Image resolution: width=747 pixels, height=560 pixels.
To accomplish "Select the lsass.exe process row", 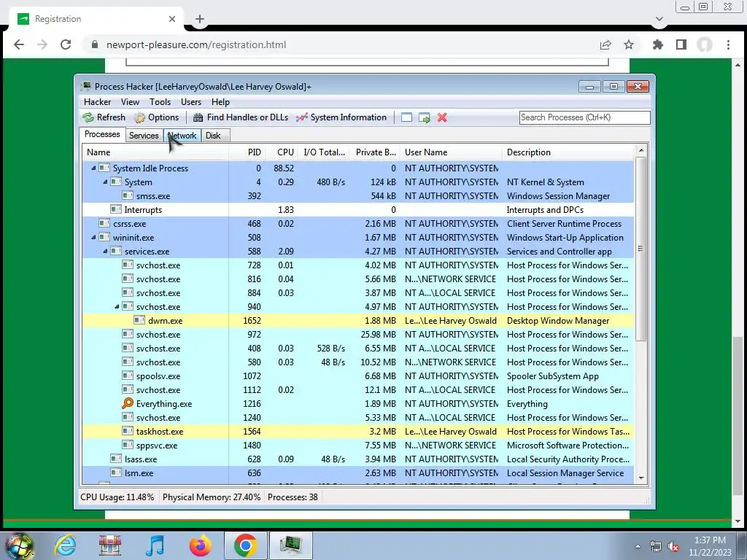I will coord(358,459).
